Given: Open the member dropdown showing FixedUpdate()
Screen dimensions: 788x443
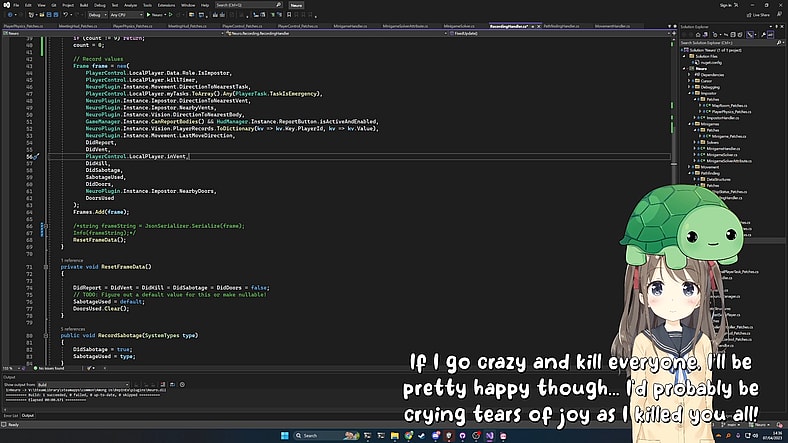Looking at the screenshot, I should point(559,33).
